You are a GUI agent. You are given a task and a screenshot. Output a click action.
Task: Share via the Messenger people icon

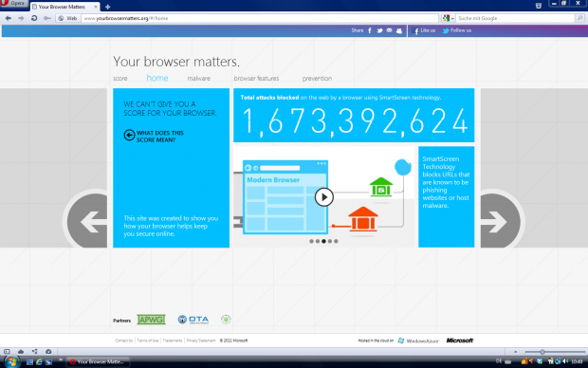[399, 30]
